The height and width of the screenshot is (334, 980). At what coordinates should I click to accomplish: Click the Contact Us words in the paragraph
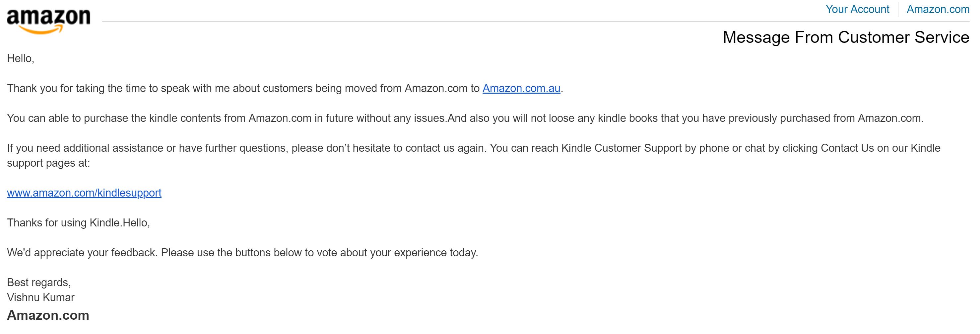click(847, 148)
